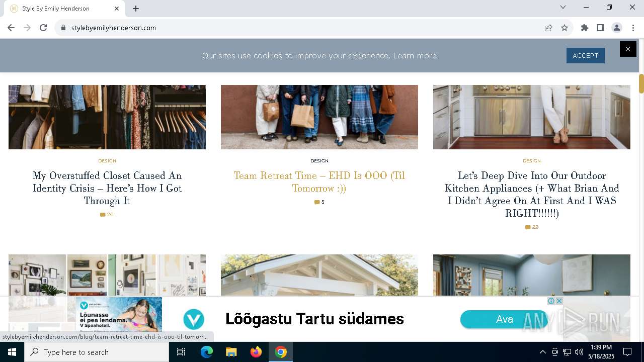
Task: Click the round V logo in ad
Action: tap(194, 319)
